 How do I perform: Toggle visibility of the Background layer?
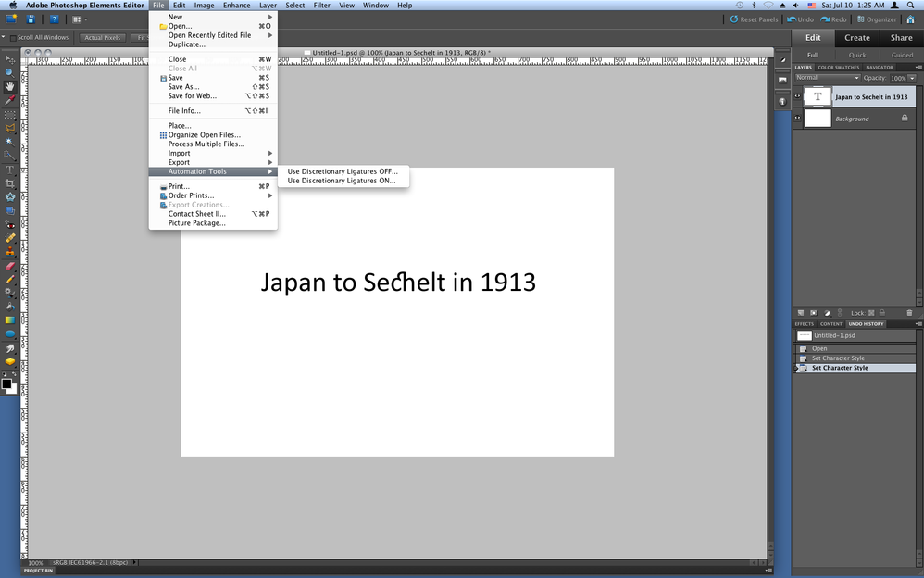(797, 119)
